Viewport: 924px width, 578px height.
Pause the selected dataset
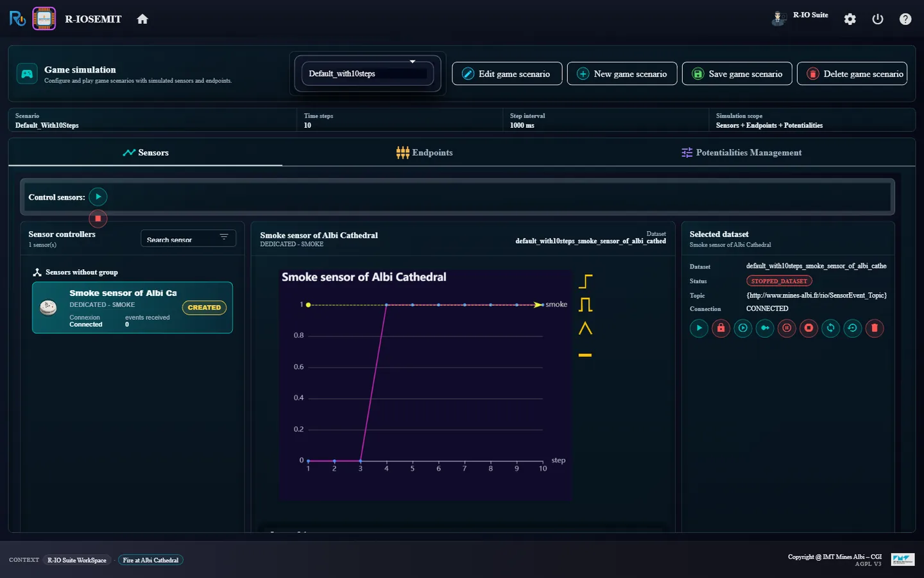(x=787, y=328)
